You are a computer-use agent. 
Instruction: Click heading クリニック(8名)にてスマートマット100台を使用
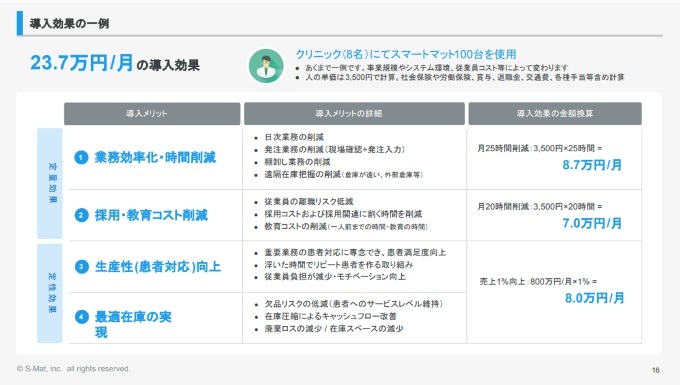click(x=406, y=54)
